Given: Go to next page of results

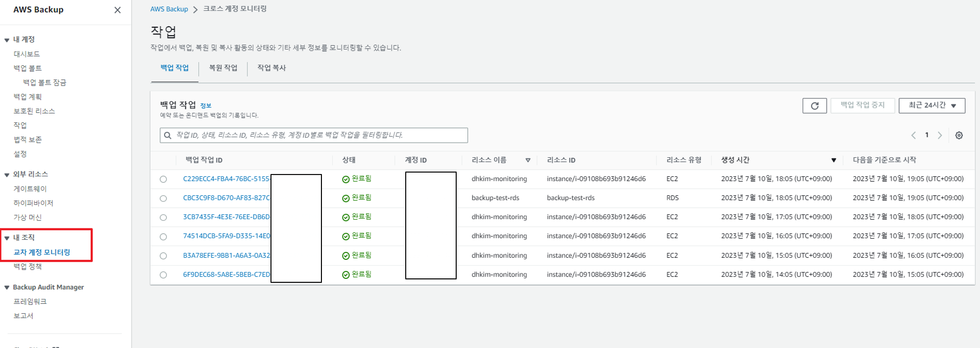Looking at the screenshot, I should tap(940, 135).
